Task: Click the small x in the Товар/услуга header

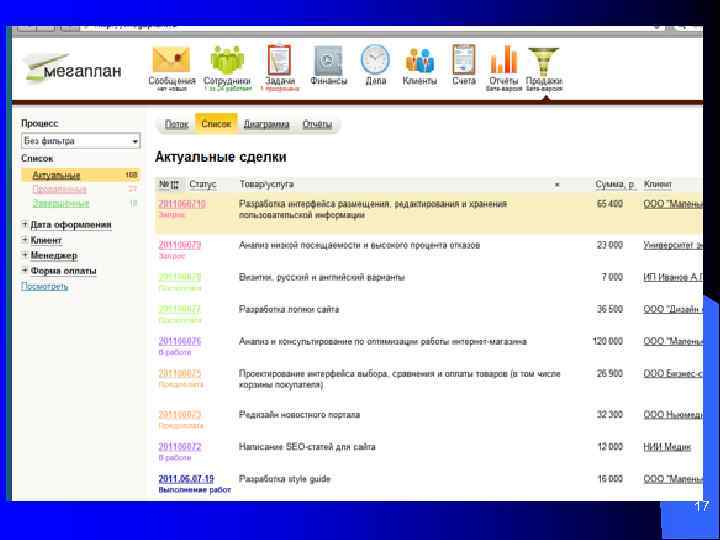Action: (x=557, y=185)
